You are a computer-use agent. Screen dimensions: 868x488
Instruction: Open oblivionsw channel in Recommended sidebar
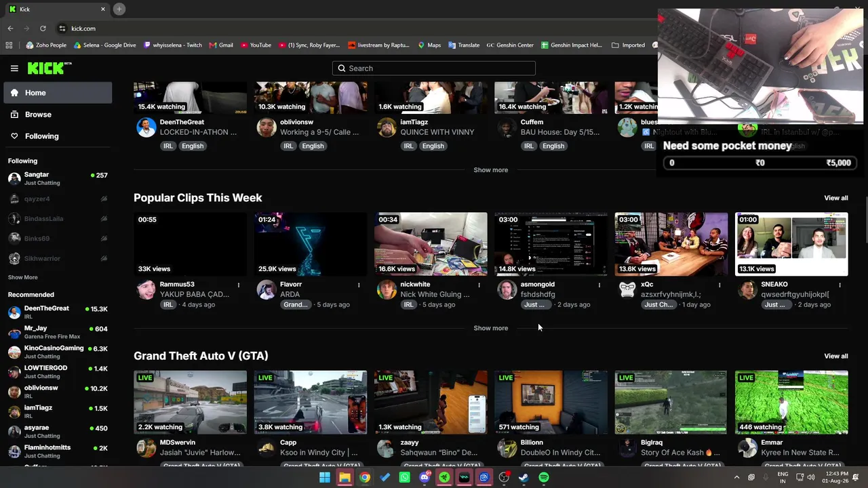click(58, 392)
